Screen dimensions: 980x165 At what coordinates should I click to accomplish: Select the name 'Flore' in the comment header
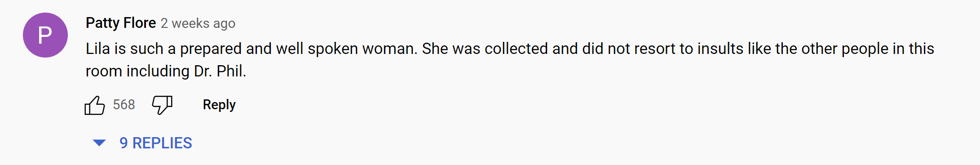point(140,23)
